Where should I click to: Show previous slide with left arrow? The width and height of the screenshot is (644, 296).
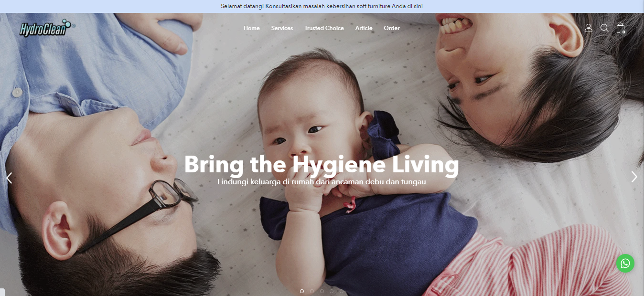coord(9,178)
